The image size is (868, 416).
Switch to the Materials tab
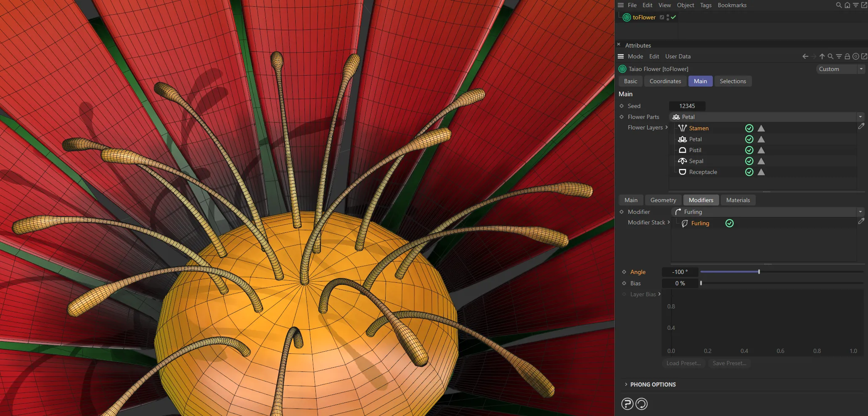tap(738, 200)
